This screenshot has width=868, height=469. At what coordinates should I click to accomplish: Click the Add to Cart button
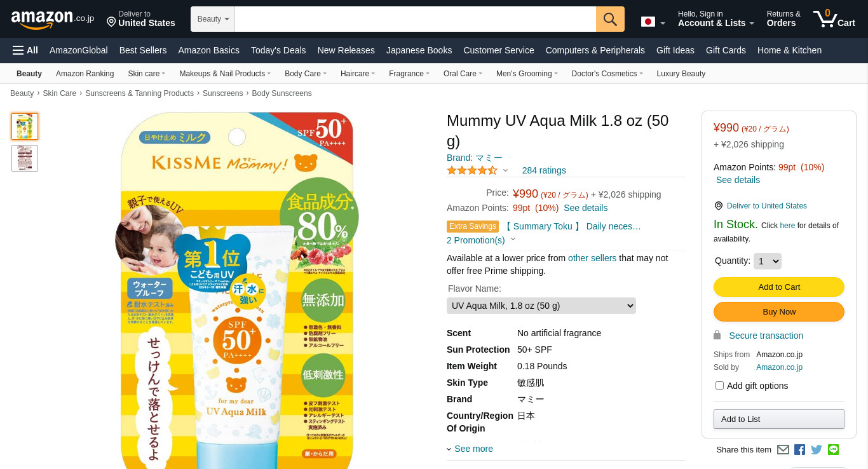coord(779,287)
